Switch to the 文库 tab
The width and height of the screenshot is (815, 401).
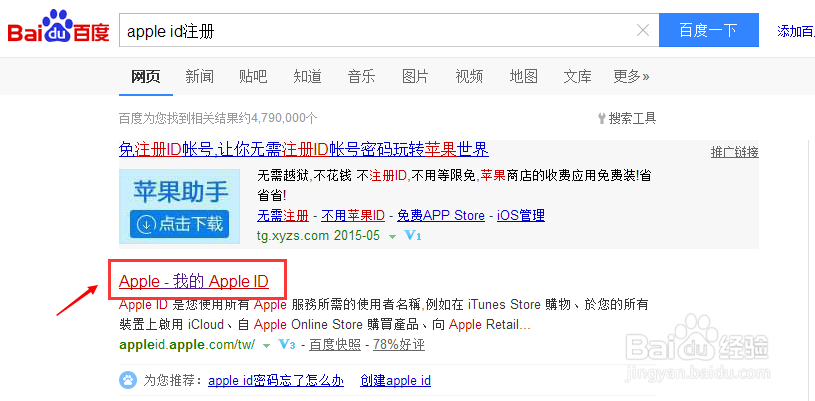pos(577,77)
